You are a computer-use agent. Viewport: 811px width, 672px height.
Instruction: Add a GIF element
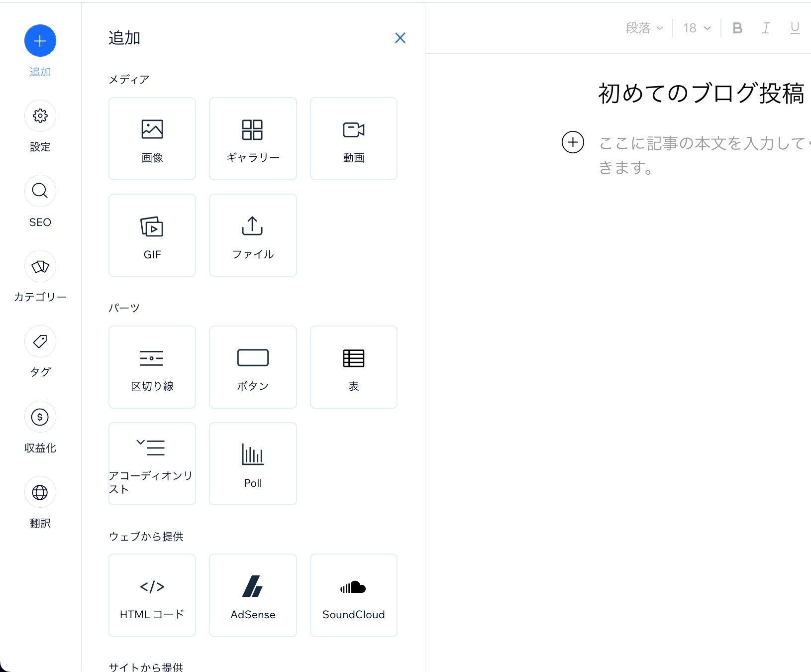(x=152, y=235)
